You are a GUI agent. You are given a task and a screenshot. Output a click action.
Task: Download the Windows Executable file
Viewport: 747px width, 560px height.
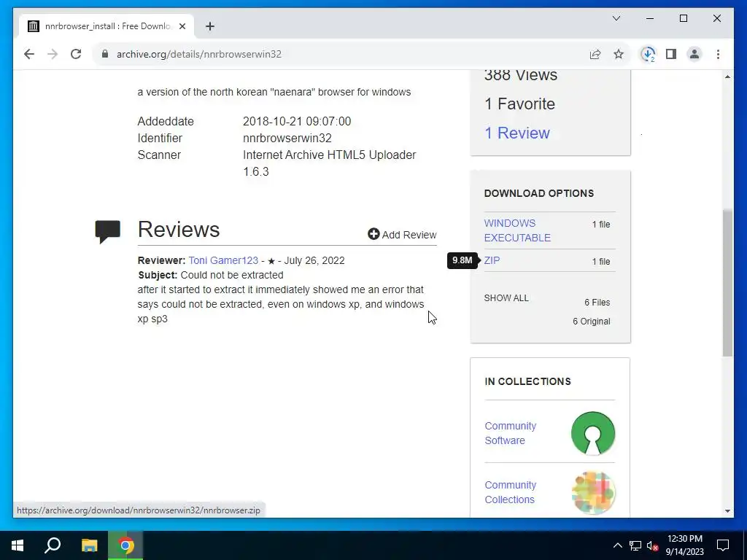[517, 230]
